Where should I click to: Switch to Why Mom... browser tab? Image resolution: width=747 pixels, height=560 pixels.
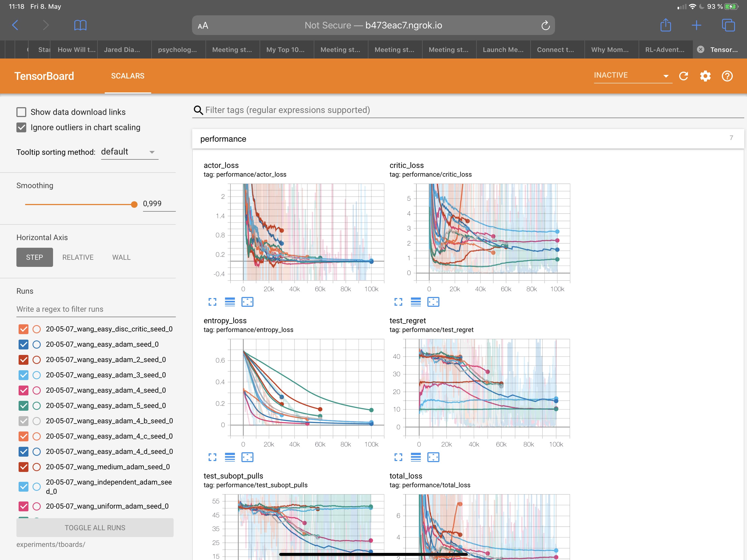(611, 50)
